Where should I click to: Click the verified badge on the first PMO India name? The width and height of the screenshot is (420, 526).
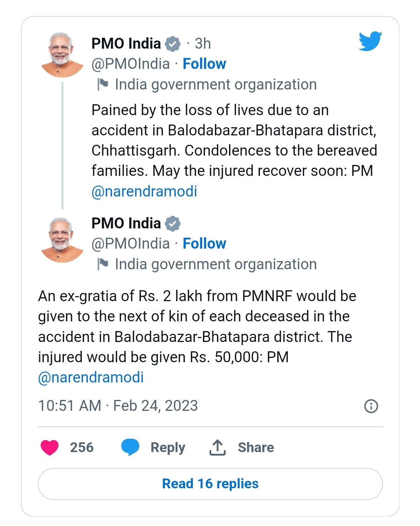(x=173, y=44)
